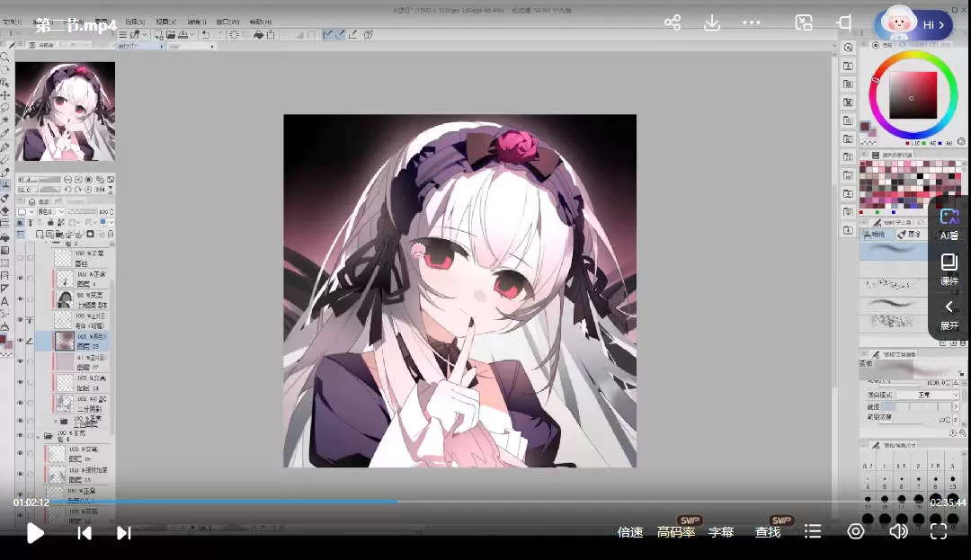Open the 滤镜 Filter menu
This screenshot has width=971, height=560.
coord(197,22)
